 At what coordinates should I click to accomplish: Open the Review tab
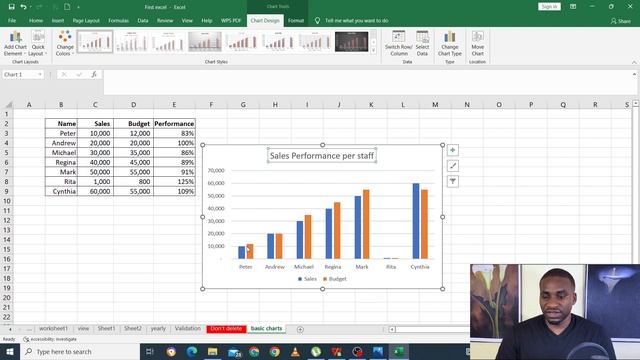[x=165, y=20]
